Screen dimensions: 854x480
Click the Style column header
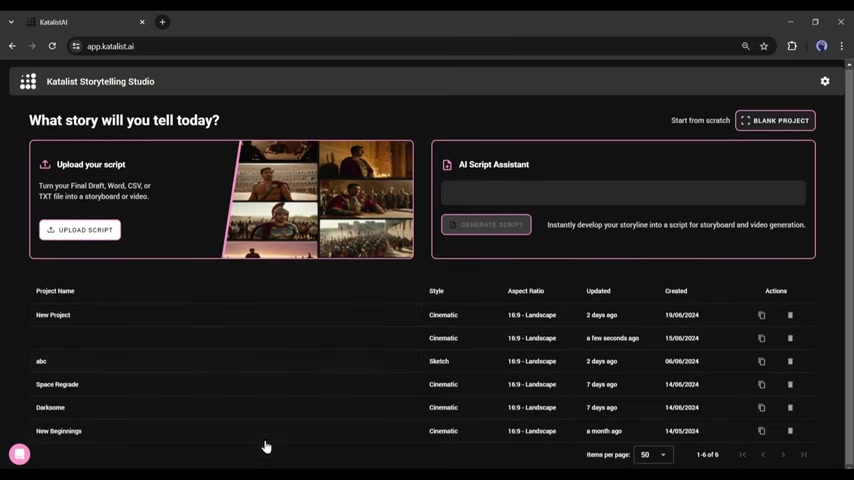(x=436, y=291)
